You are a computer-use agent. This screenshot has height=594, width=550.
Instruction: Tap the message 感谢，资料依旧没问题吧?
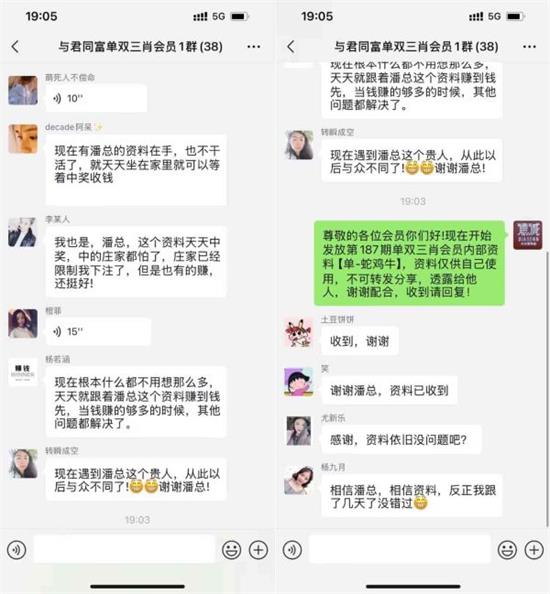pyautogui.click(x=401, y=440)
